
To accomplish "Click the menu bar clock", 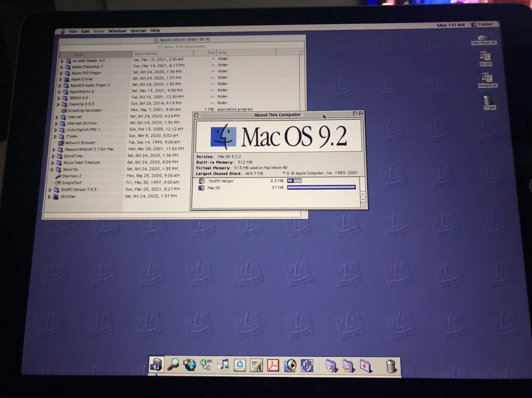I will (451, 25).
